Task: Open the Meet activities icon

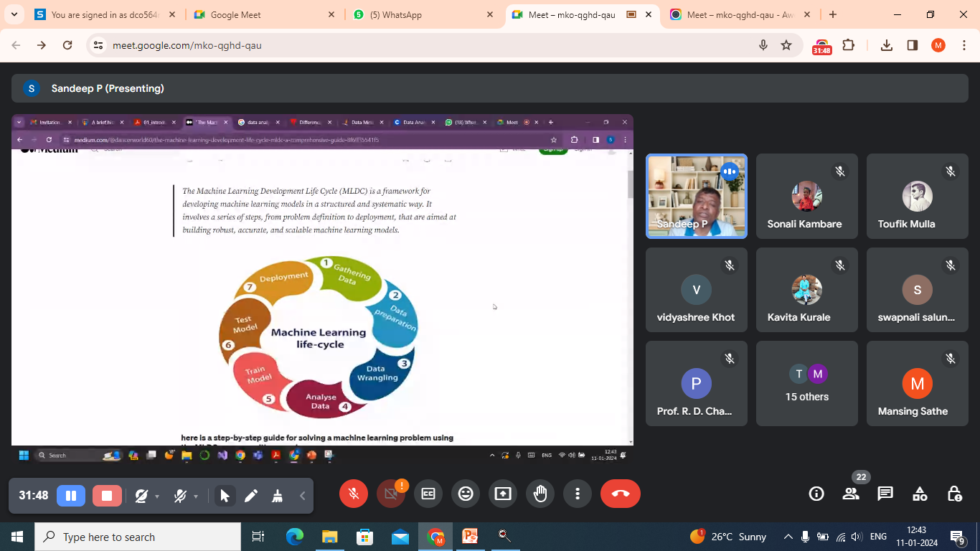Action: 920,494
